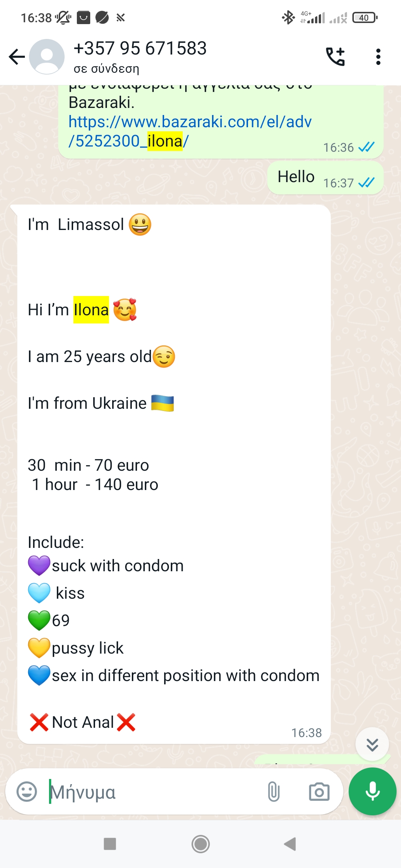Focus the Μήνυμα message input field
Screen dimensions: 401x868
156,792
